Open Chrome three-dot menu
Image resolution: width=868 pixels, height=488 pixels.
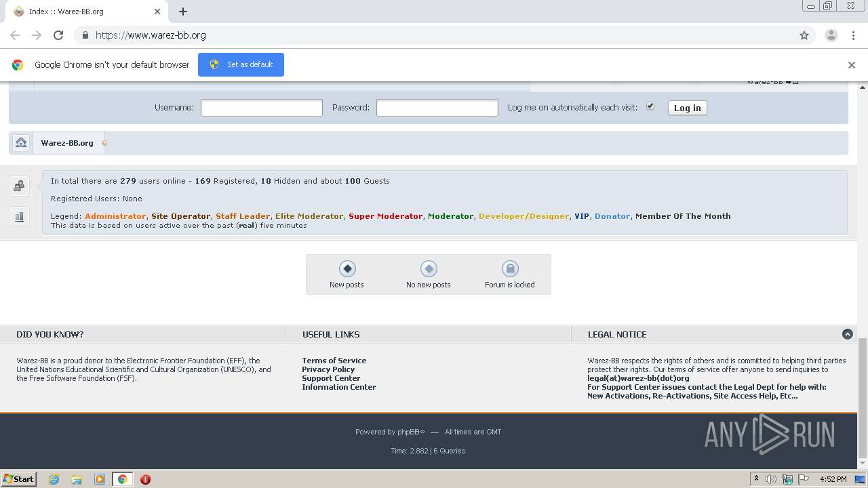point(853,35)
